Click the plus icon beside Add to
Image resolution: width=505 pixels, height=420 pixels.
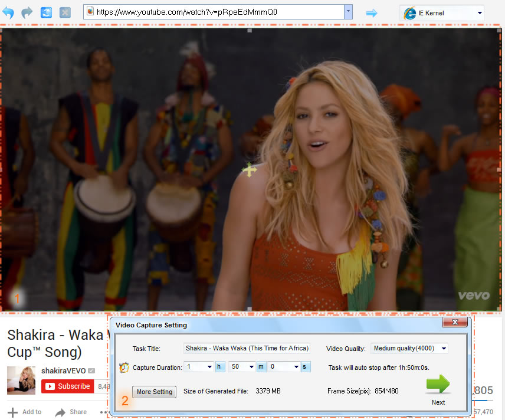12,412
